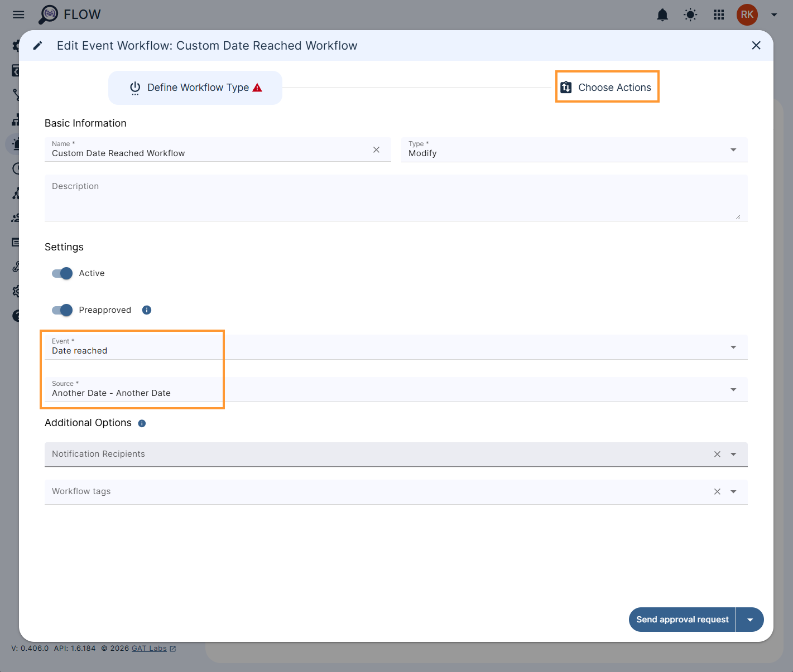Viewport: 793px width, 672px height.
Task: Open the hamburger navigation menu
Action: pos(18,14)
